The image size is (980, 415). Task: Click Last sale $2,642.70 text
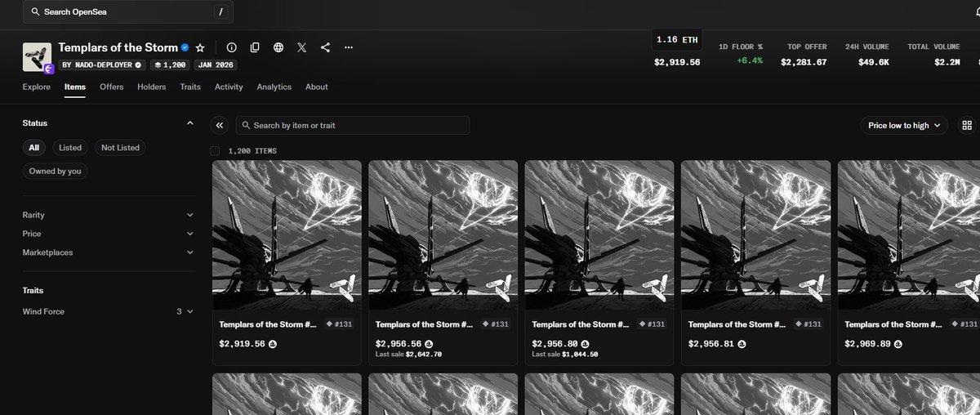coord(409,355)
